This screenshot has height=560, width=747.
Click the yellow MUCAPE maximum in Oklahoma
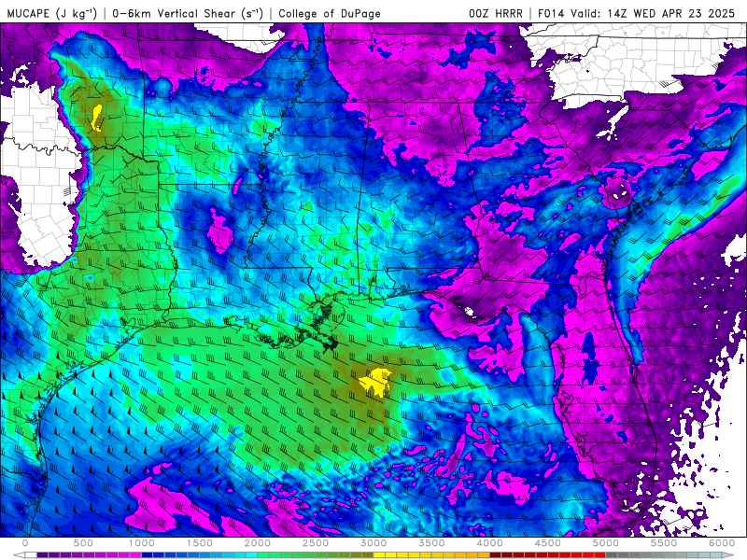pos(97,119)
